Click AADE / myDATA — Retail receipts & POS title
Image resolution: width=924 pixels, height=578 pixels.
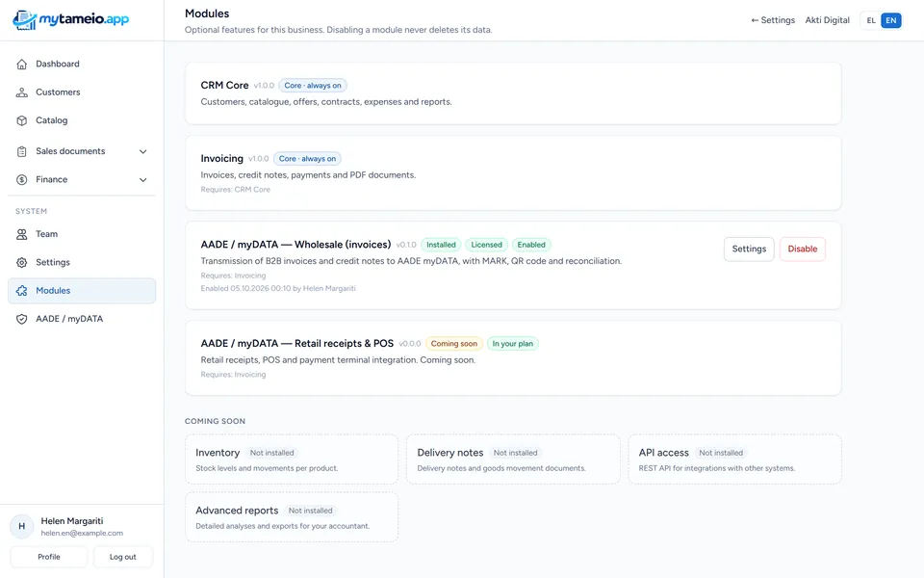297,344
